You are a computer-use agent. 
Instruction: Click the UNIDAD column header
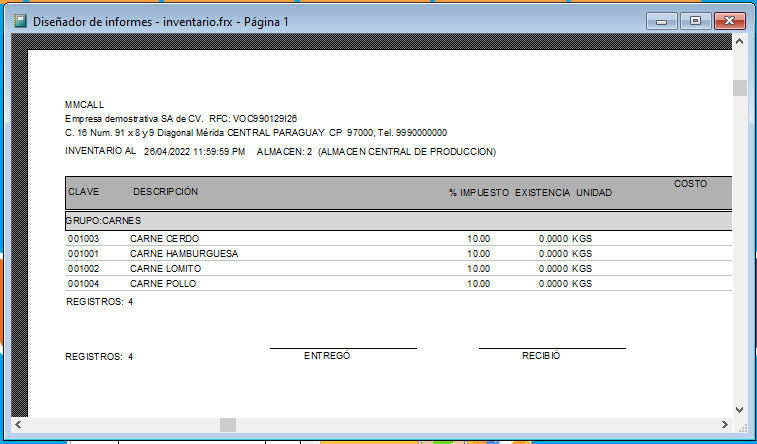click(594, 193)
